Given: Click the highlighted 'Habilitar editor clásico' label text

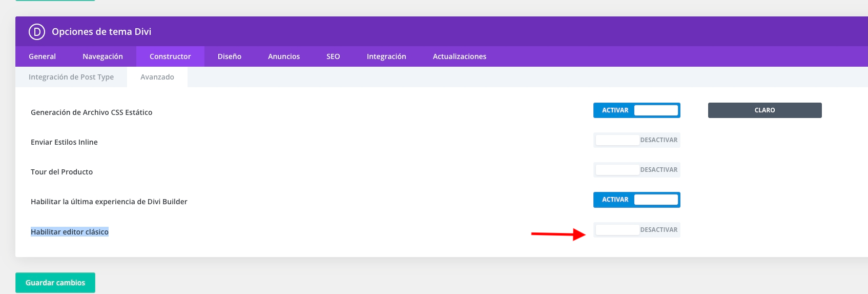Looking at the screenshot, I should tap(70, 232).
